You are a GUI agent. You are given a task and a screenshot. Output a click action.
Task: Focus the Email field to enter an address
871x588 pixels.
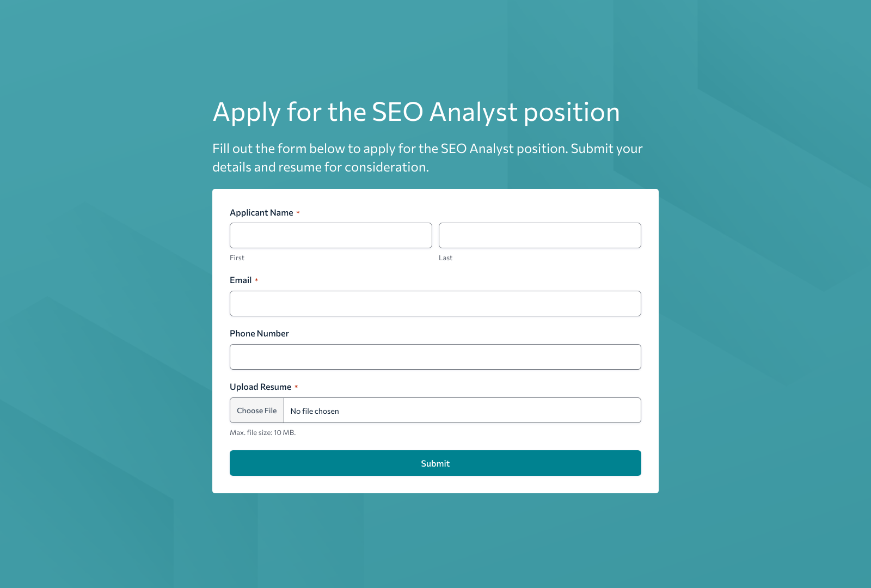435,303
